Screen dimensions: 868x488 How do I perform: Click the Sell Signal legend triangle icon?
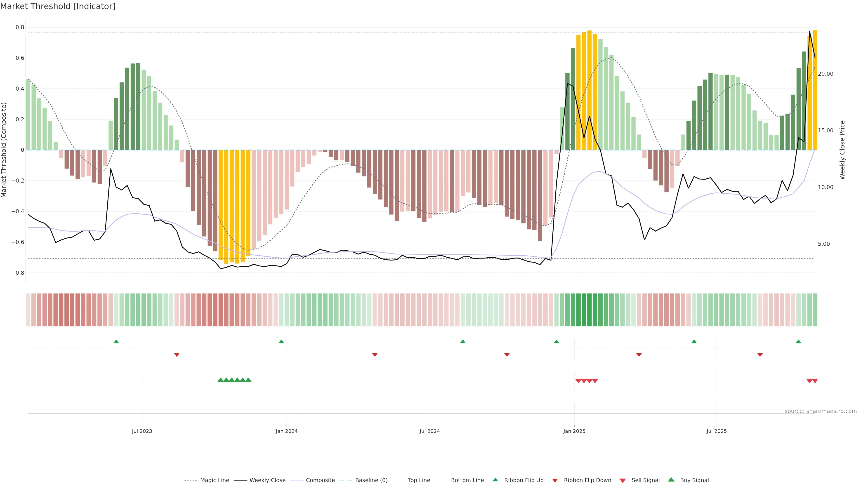click(x=623, y=481)
